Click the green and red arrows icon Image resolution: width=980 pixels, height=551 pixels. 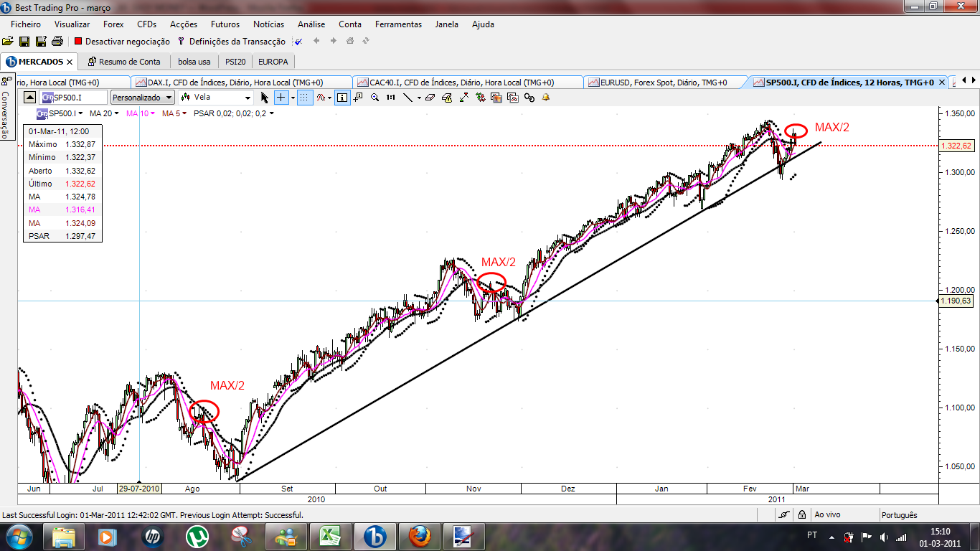(480, 98)
